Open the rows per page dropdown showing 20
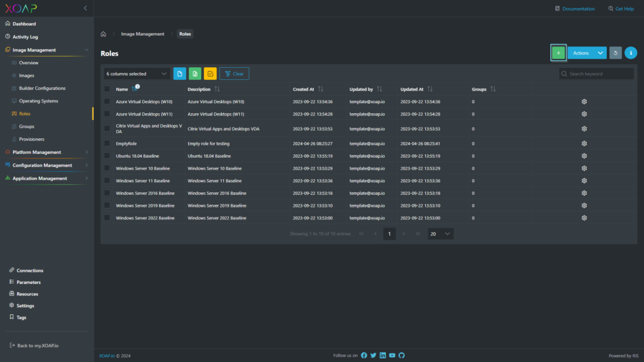 [x=440, y=234]
